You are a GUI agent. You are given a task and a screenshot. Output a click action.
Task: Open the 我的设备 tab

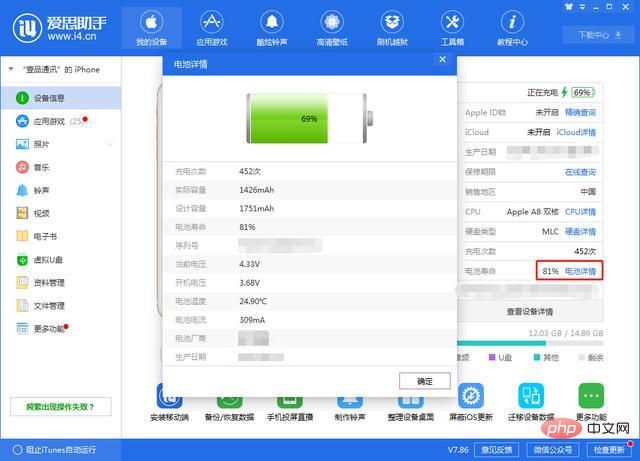[x=151, y=28]
